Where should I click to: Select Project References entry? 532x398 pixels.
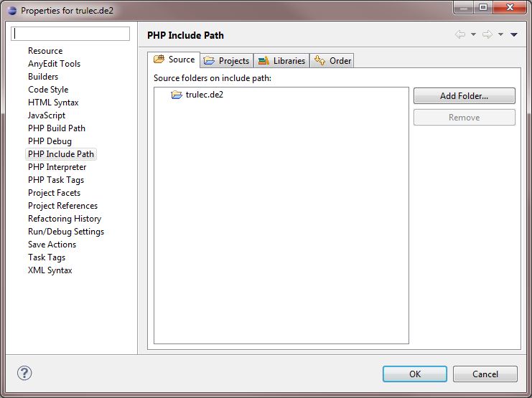(62, 205)
